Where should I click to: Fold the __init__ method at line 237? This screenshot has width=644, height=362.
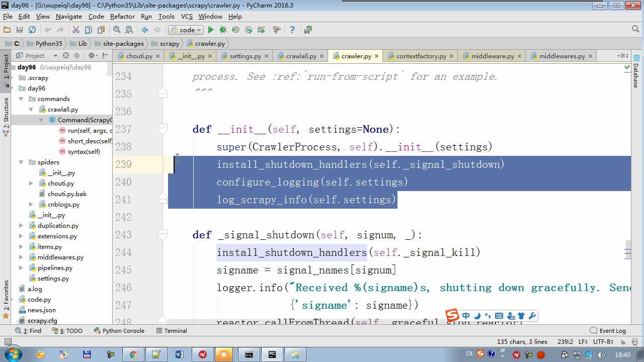click(x=163, y=129)
